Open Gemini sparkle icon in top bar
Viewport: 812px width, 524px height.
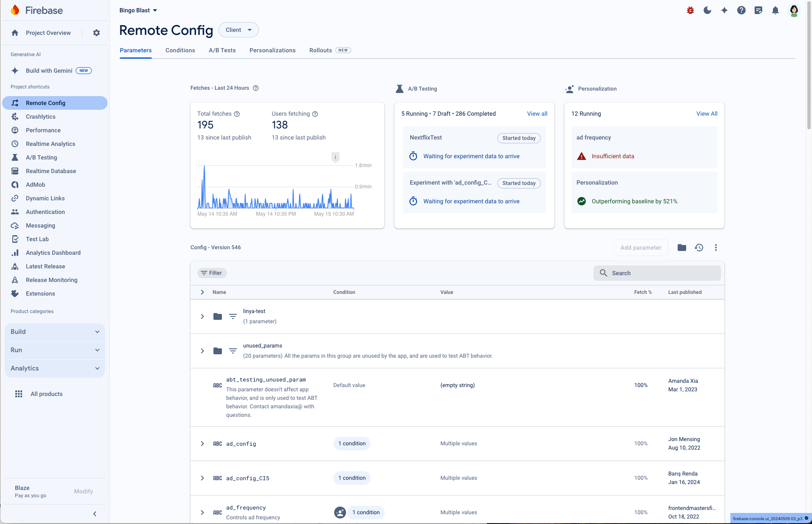click(724, 10)
